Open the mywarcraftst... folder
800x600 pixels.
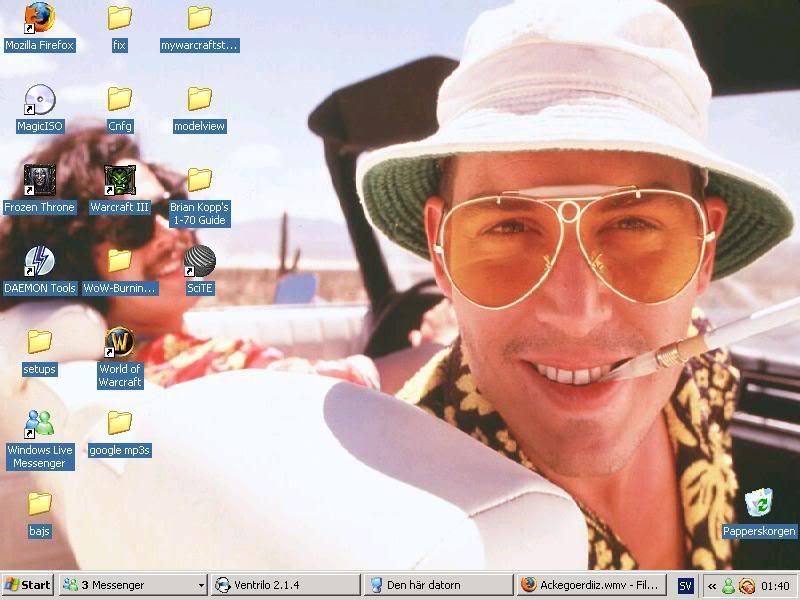199,27
